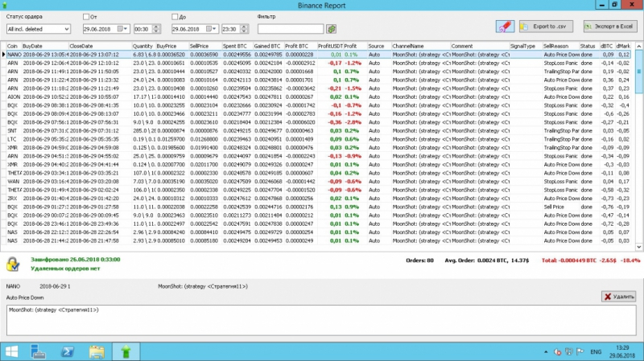Click the red security tray icon

(557, 351)
